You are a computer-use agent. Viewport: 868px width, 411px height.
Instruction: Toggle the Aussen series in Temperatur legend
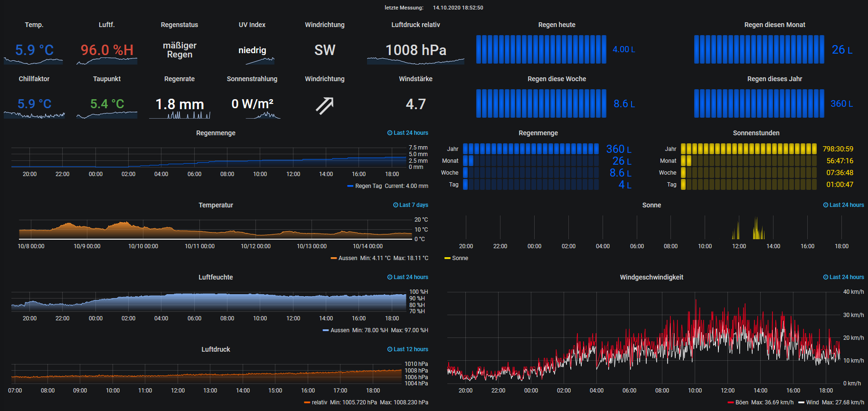tap(348, 258)
